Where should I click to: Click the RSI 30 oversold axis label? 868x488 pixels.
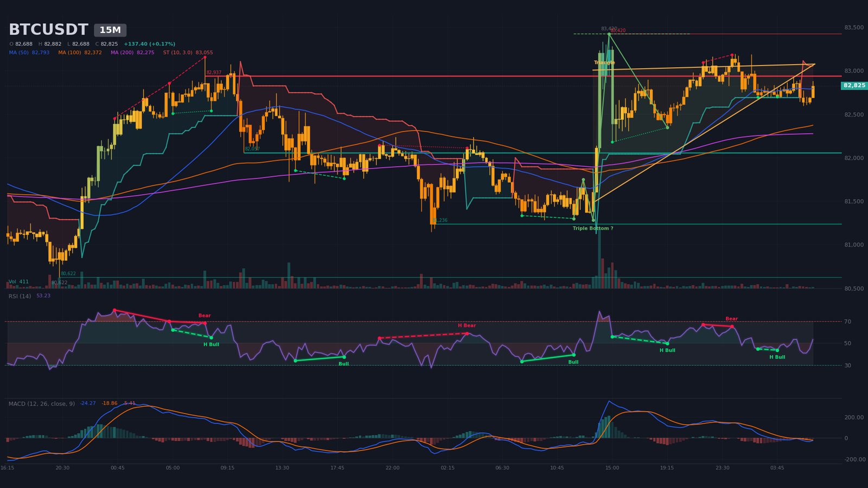[x=847, y=365]
